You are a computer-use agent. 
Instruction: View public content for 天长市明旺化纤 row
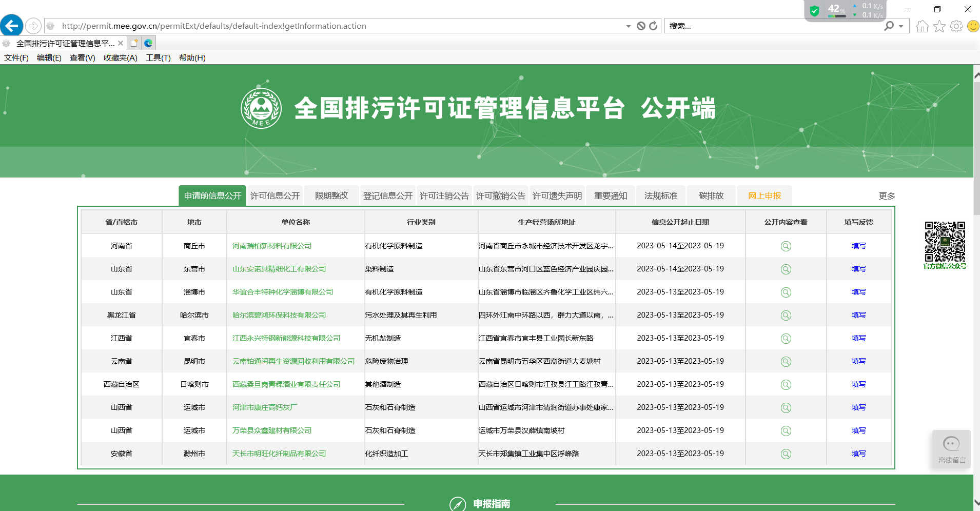pos(786,454)
